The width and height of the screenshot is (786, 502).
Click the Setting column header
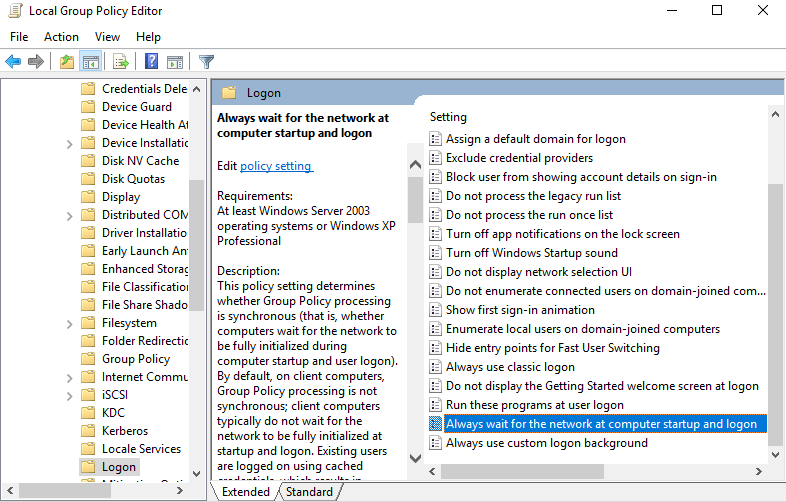(x=449, y=117)
